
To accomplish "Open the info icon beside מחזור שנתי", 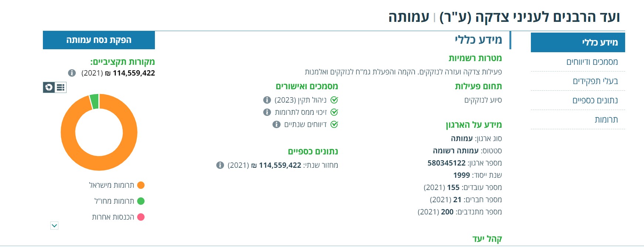I will tap(220, 165).
